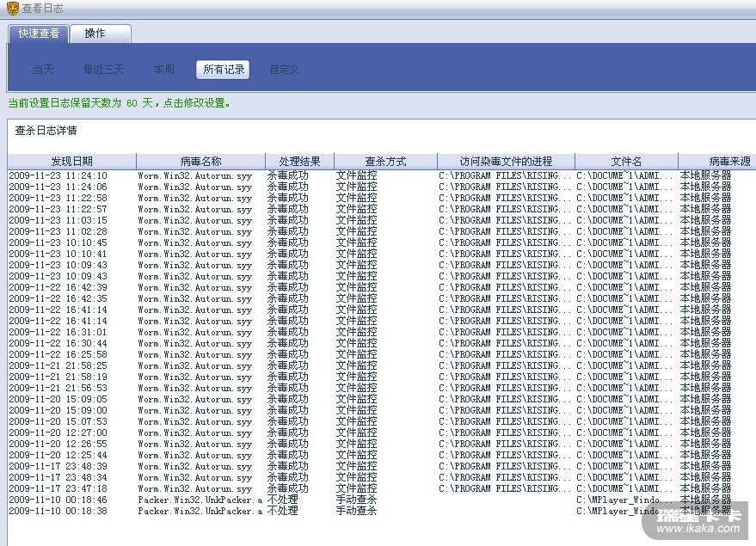756x546 pixels.
Task: Select the 最近三天 filter
Action: click(x=103, y=70)
